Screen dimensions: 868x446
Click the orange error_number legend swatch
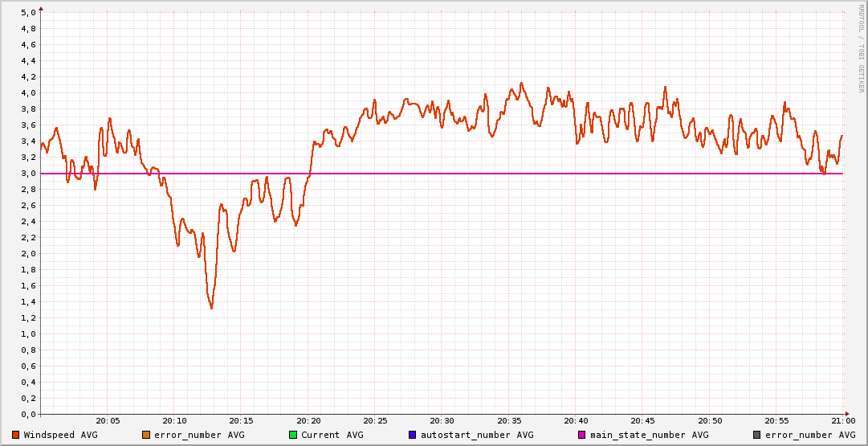point(146,435)
